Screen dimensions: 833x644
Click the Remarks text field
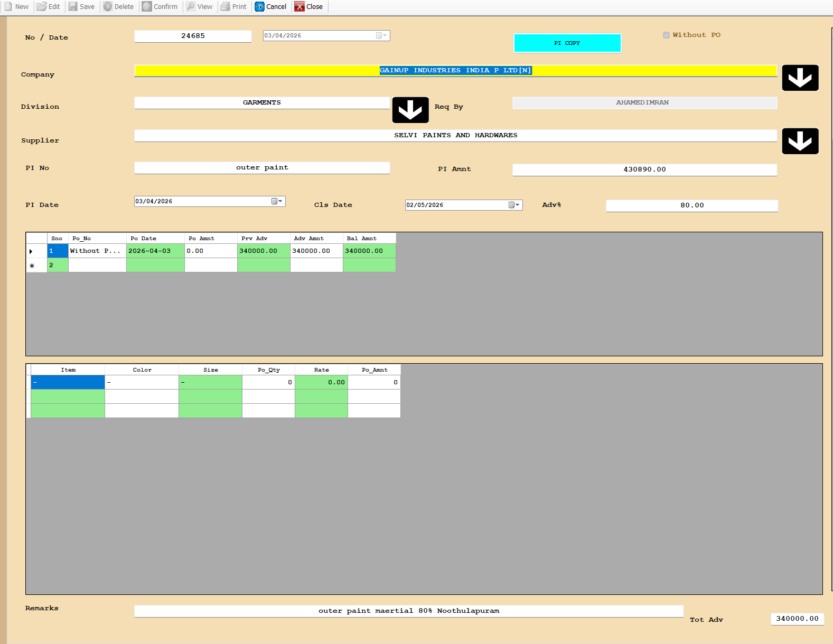coord(408,611)
